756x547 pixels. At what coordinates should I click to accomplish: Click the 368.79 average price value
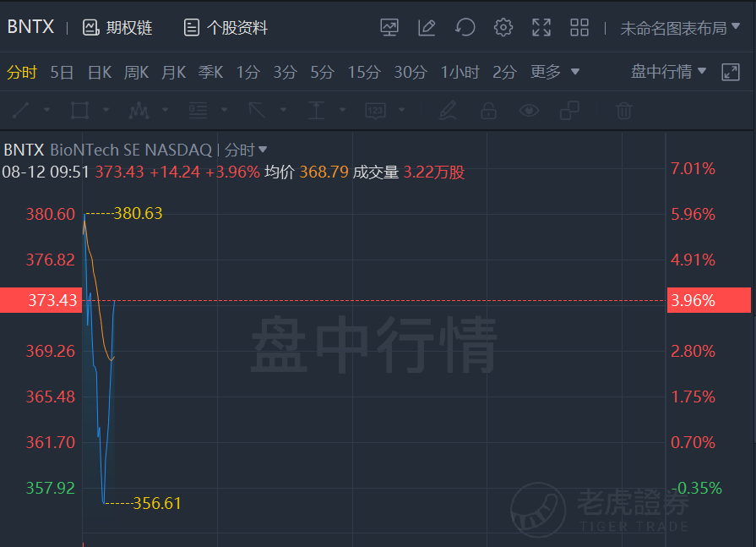[324, 172]
